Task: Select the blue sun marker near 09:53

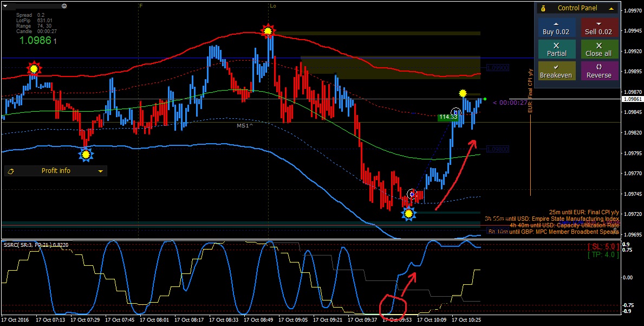Action: (408, 214)
